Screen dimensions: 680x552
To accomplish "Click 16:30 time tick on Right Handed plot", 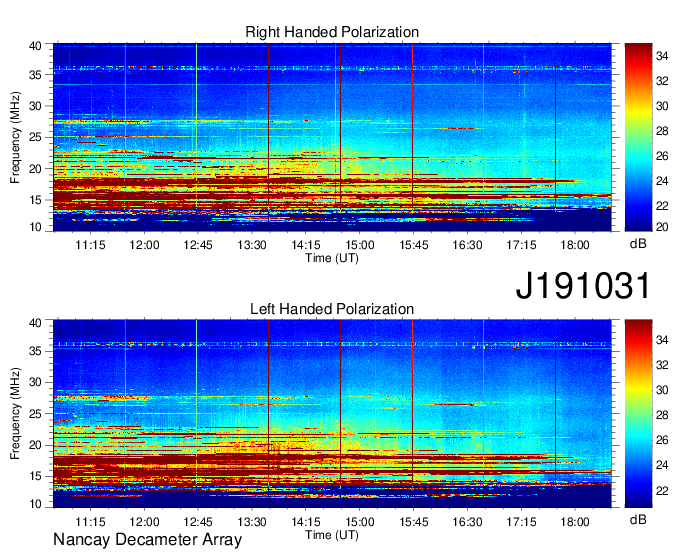I will click(467, 245).
